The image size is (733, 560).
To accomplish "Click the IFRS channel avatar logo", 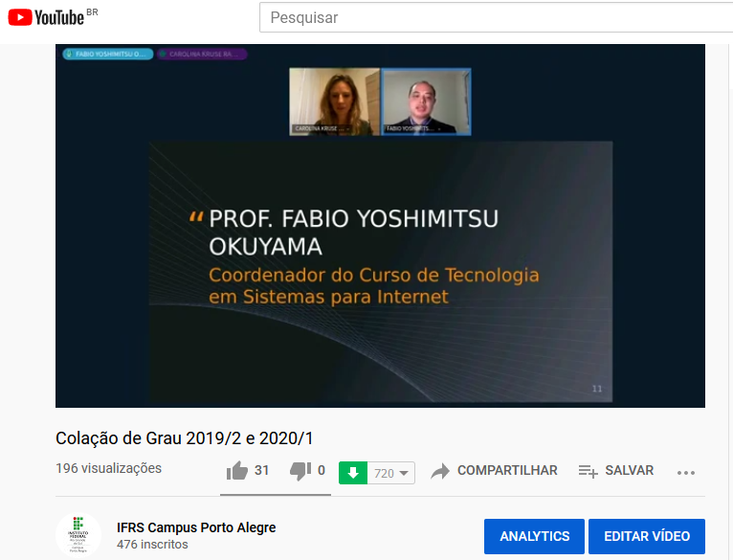I will (78, 536).
